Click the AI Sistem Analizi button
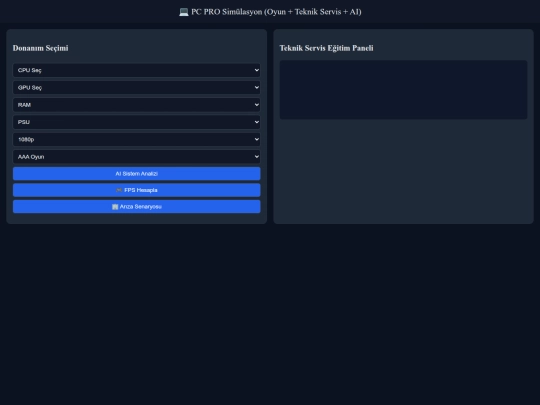The width and height of the screenshot is (540, 405). 136,174
